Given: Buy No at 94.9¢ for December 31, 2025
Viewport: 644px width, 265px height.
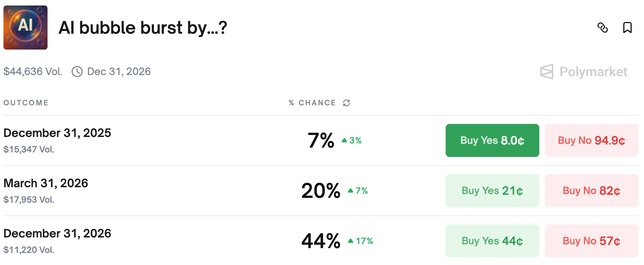Looking at the screenshot, I should [x=591, y=140].
